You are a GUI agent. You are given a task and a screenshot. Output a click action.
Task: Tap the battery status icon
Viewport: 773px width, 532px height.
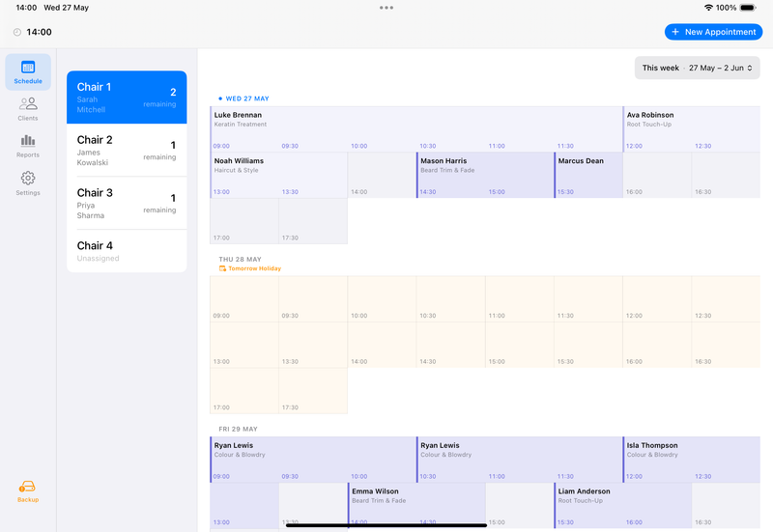click(x=748, y=8)
